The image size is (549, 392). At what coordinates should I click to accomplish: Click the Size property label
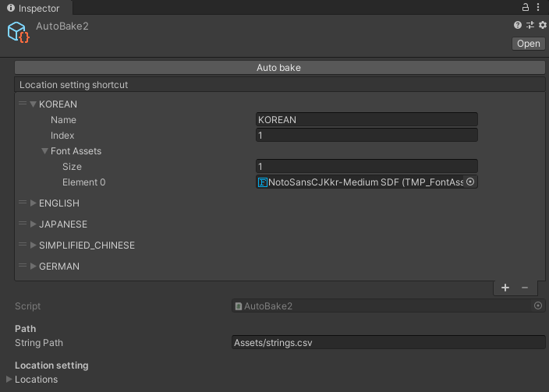pos(72,167)
